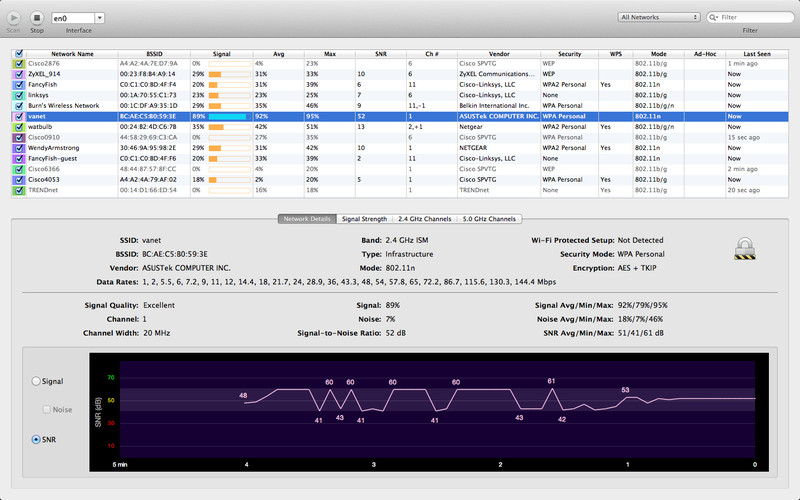Click the ASUSTek COMPUTER INC. vendor cell in table
Image resolution: width=800 pixels, height=500 pixels.
[x=498, y=116]
